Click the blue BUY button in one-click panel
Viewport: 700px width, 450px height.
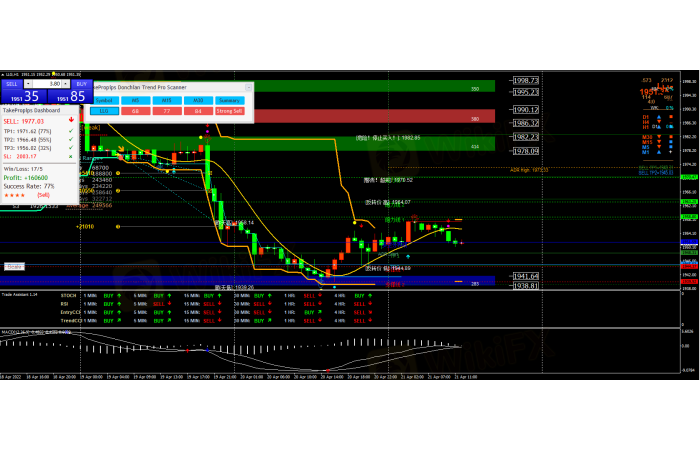point(83,84)
